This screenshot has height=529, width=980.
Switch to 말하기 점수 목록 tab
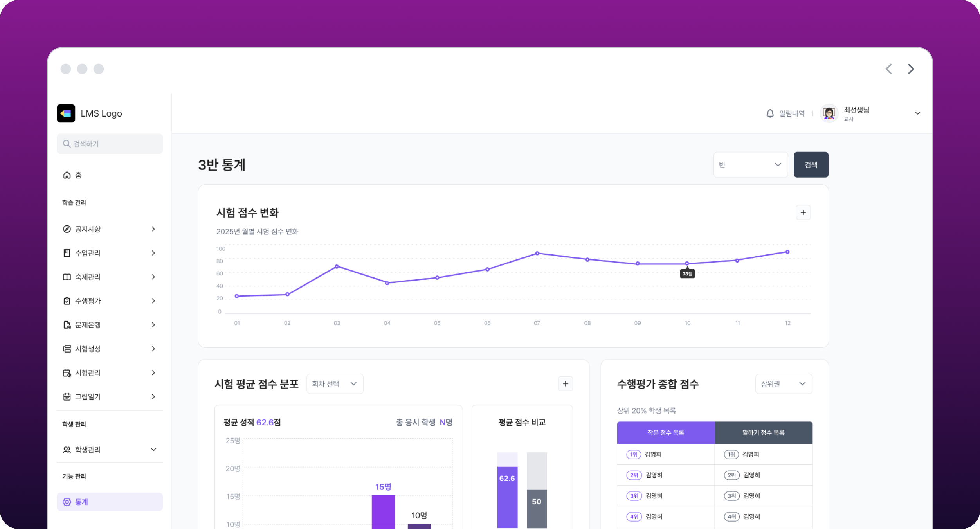pos(763,433)
